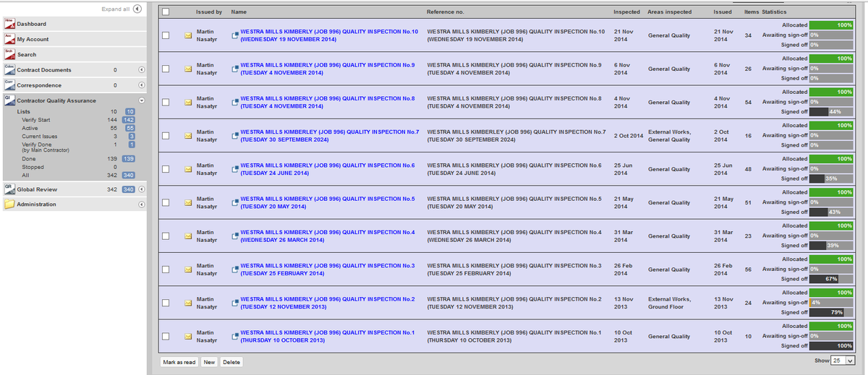Select Current Issues list in sidebar

click(39, 136)
